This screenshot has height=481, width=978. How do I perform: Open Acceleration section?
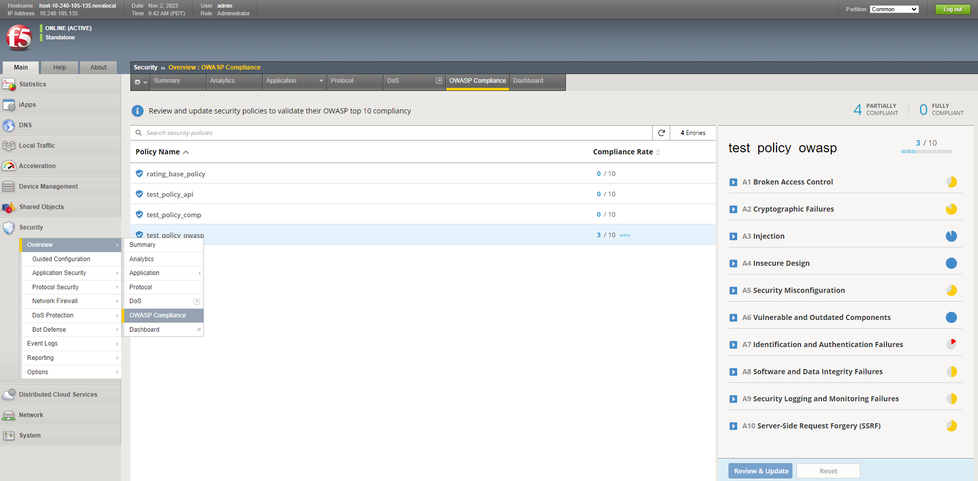click(61, 166)
